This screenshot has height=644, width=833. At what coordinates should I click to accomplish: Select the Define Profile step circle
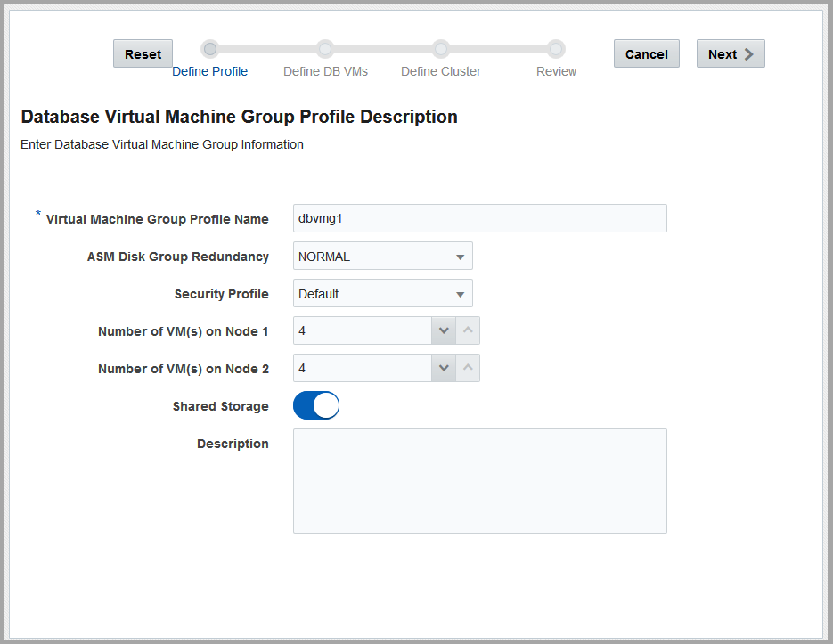(210, 49)
